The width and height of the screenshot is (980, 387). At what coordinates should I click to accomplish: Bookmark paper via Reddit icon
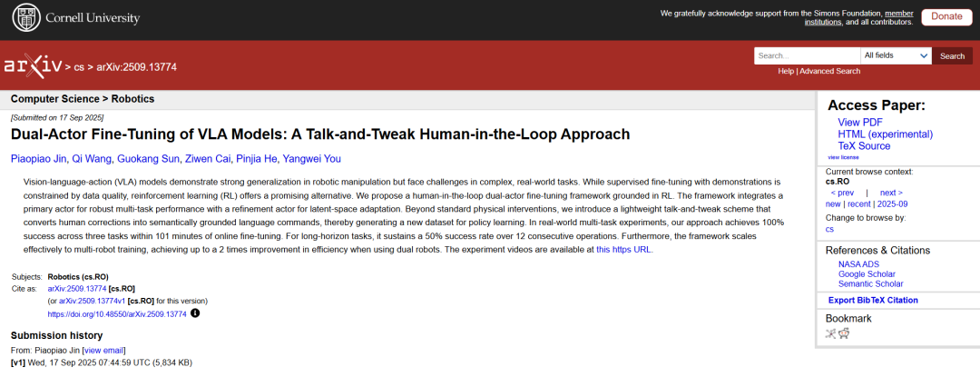point(844,333)
